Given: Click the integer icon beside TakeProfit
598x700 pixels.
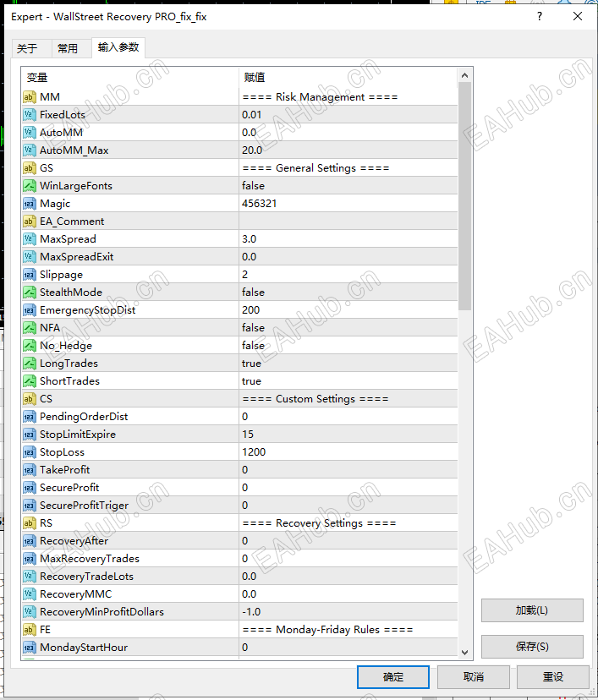Looking at the screenshot, I should point(29,470).
